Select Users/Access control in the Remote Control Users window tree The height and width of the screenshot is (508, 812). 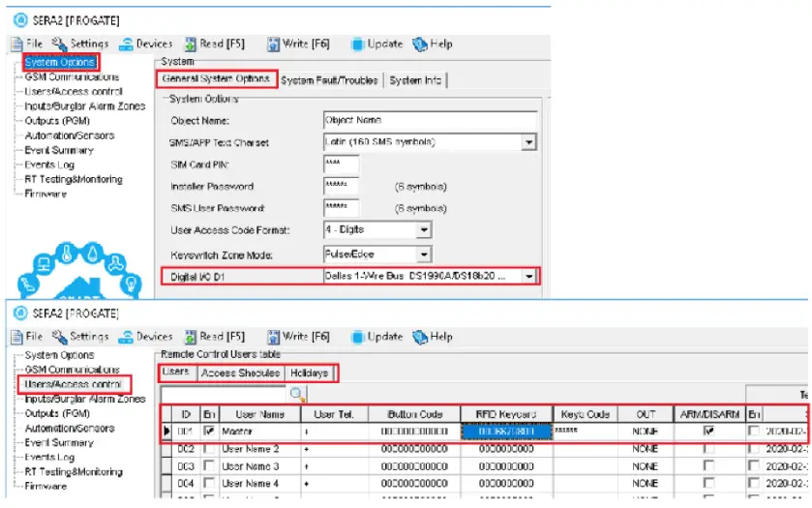[x=74, y=384]
